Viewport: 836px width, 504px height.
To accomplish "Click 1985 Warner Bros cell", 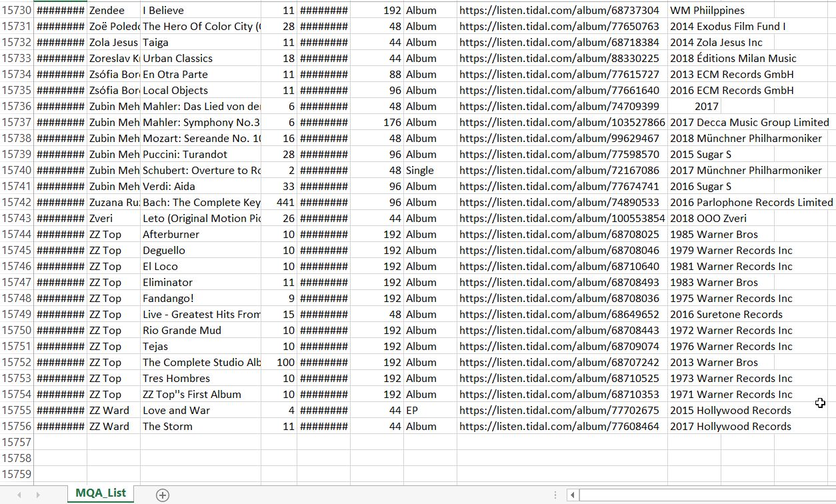I will click(x=714, y=235).
